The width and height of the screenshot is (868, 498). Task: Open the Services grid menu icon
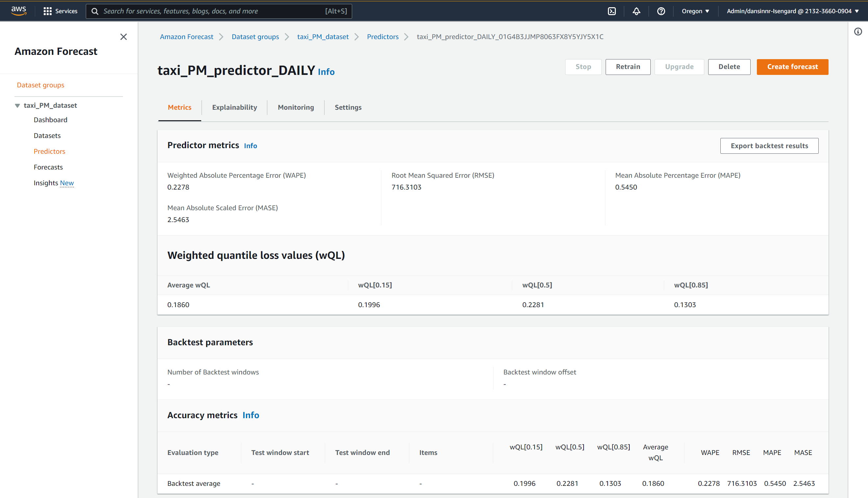pos(47,11)
